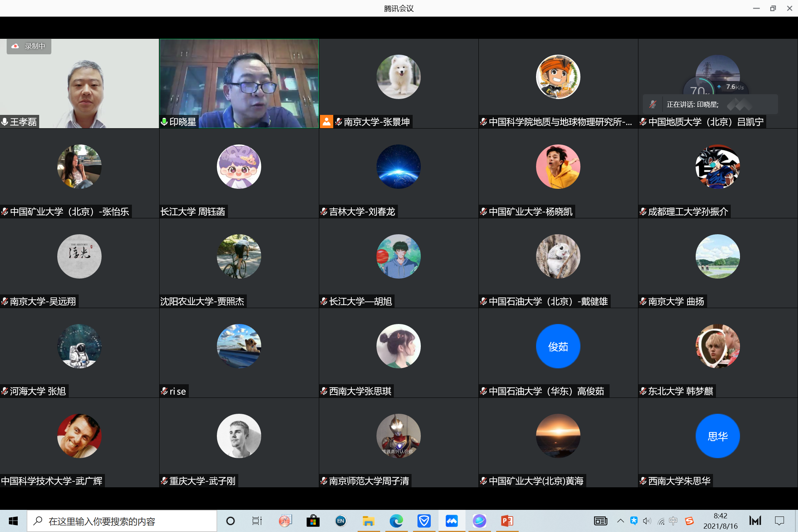798x532 pixels.
Task: Click 印晓星's green active microphone icon
Action: pos(165,122)
